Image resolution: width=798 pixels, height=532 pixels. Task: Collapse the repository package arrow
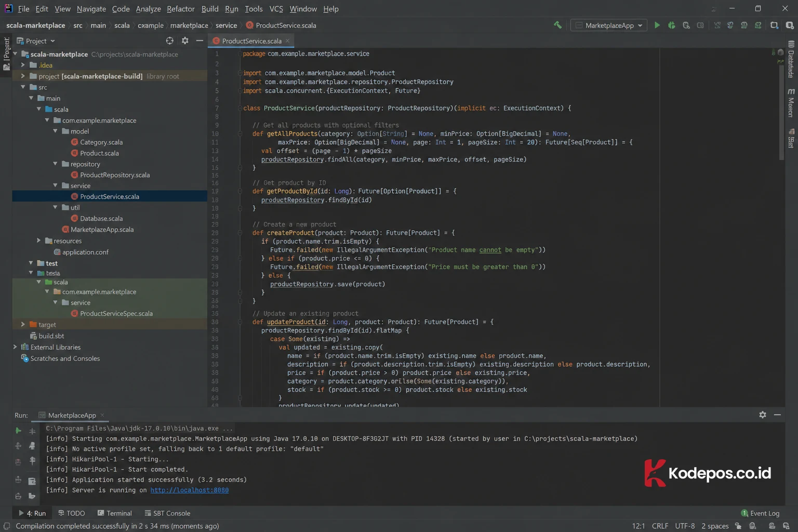(56, 164)
